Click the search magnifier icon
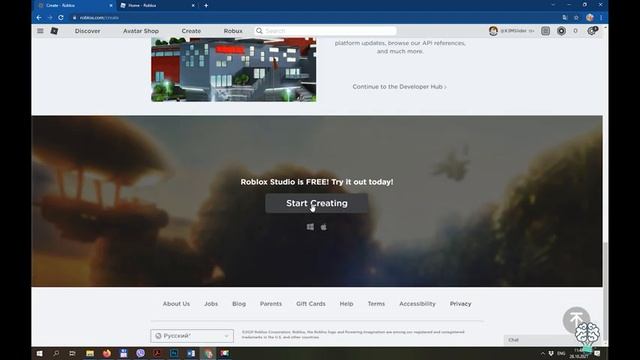This screenshot has height=360, width=640. coord(259,31)
